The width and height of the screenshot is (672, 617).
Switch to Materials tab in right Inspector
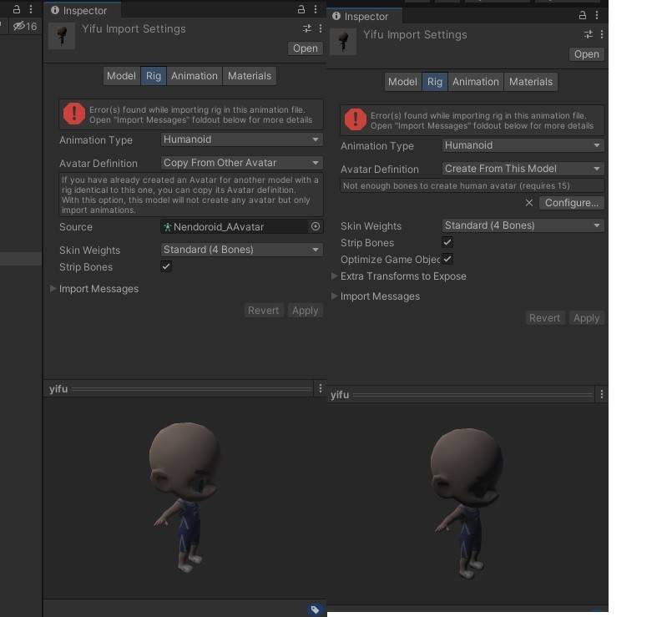531,82
